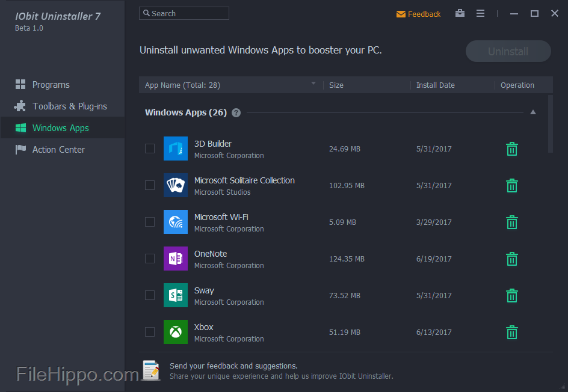Click the 124.35 MB size value
The width and height of the screenshot is (568, 392).
[x=347, y=259]
